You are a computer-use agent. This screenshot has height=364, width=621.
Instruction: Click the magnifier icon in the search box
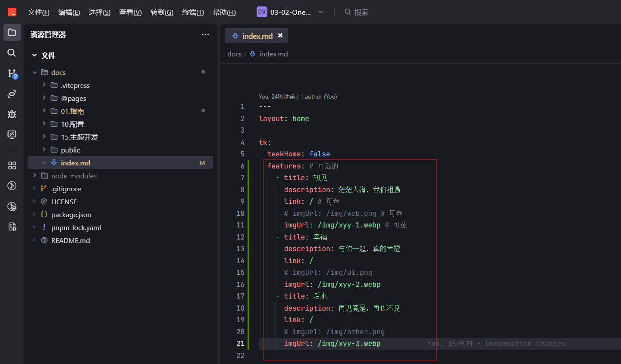coord(348,12)
